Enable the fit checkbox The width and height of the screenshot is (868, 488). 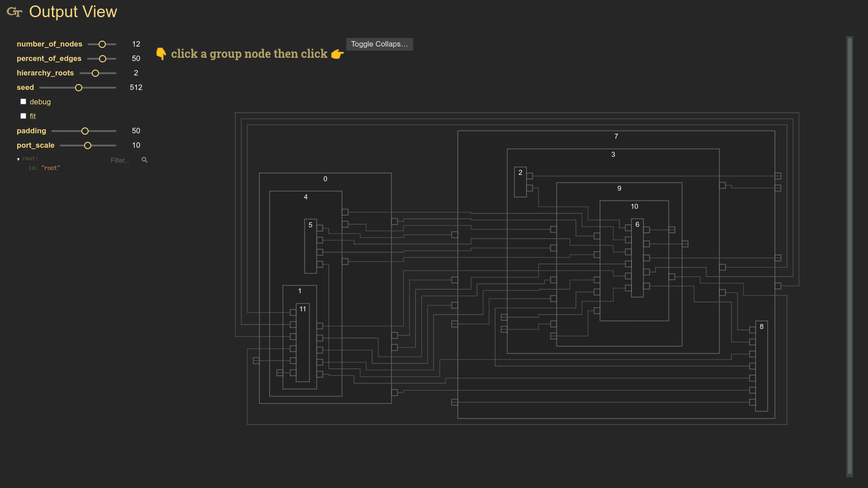tap(23, 116)
